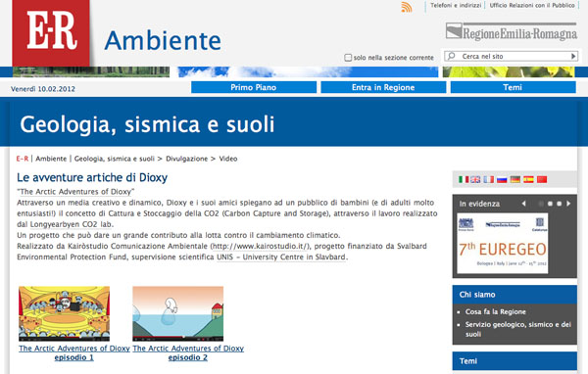Viewport: 588px width, 374px height.
Task: Open the Longyearbyen CO2 lab link
Action: pos(71,224)
